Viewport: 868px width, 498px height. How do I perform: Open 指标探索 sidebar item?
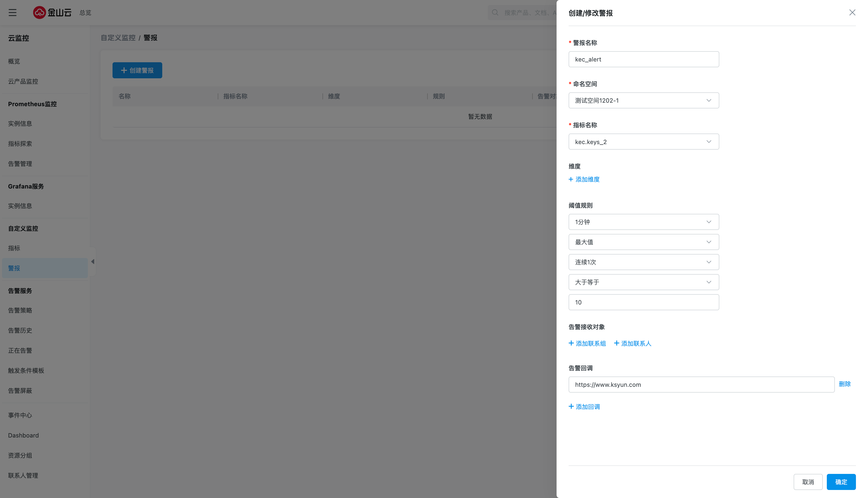20,144
